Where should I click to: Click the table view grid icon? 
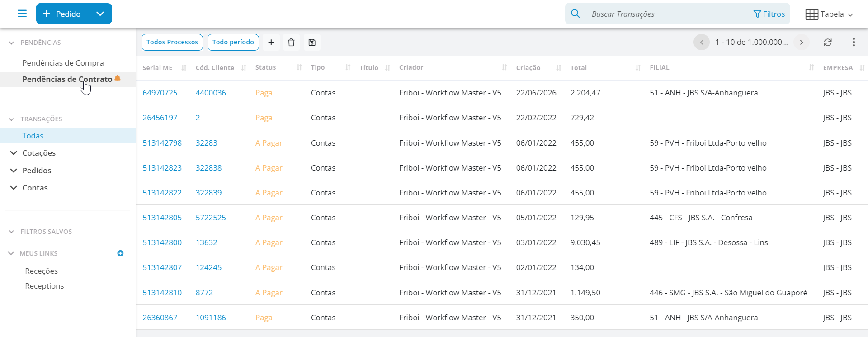coord(811,14)
